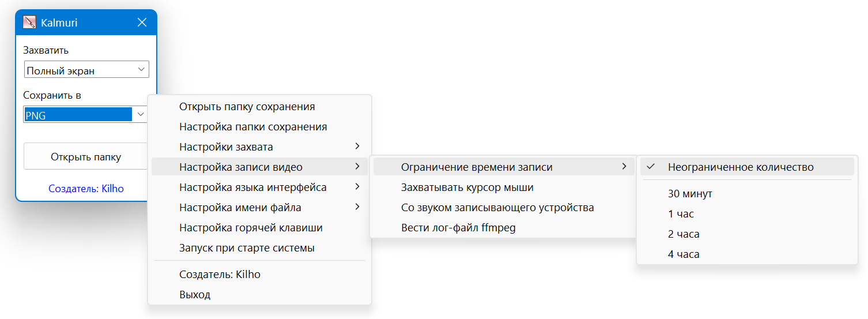Close the Kalmuri window
The width and height of the screenshot is (868, 319).
142,22
